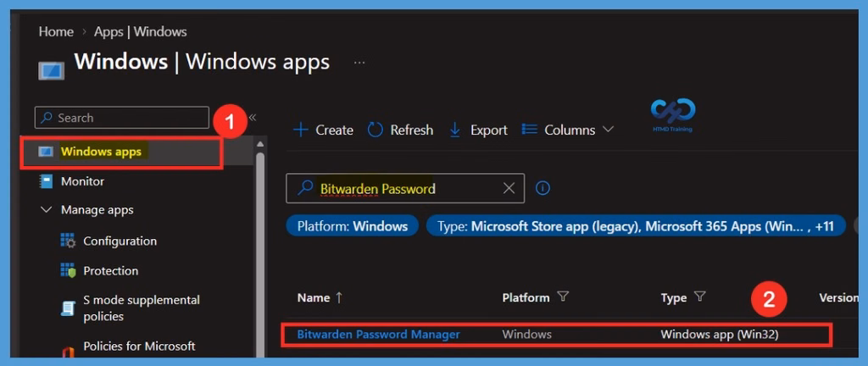Open Protection under Manage apps
Screen dimensions: 868x366
(x=111, y=271)
